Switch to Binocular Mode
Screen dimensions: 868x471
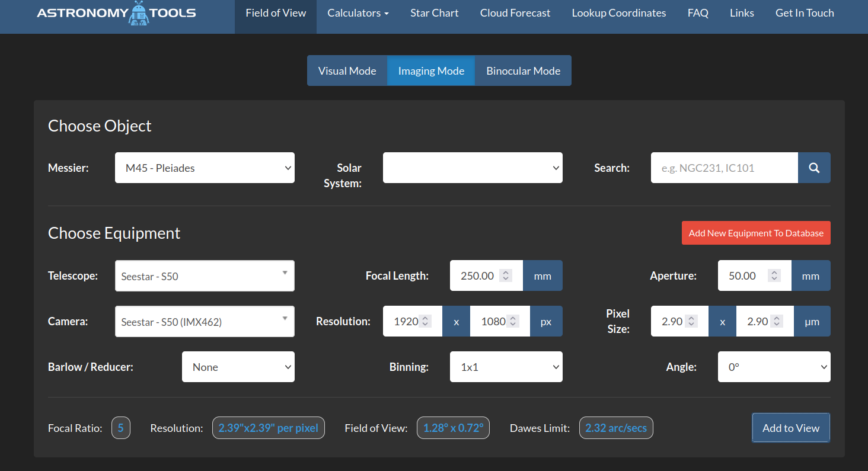coord(524,71)
